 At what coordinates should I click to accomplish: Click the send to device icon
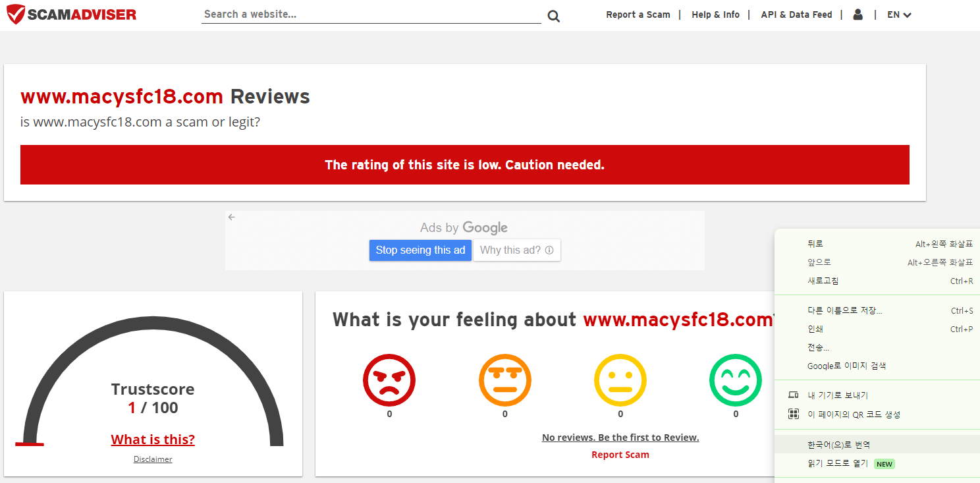click(x=794, y=395)
